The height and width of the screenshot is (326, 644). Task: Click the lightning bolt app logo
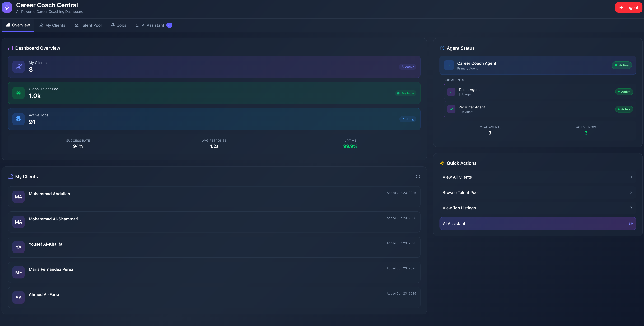[7, 7]
